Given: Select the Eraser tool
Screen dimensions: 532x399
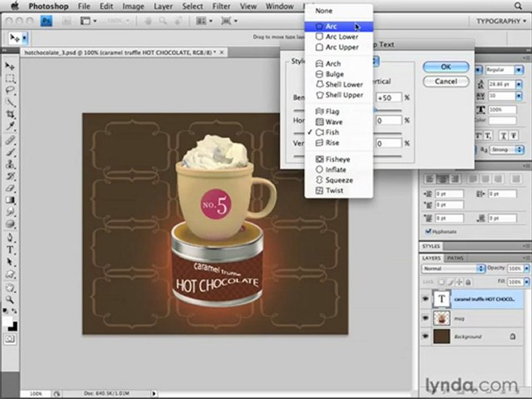Looking at the screenshot, I should (x=10, y=188).
